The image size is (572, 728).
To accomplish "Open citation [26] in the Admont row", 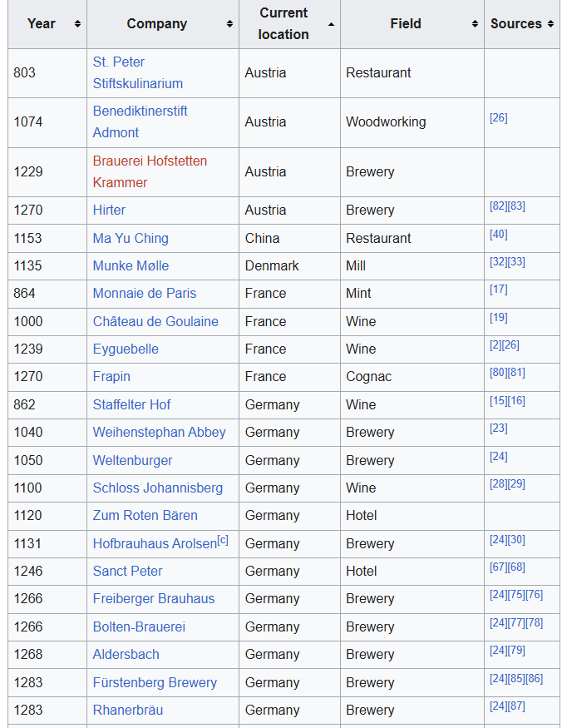I will pos(498,117).
